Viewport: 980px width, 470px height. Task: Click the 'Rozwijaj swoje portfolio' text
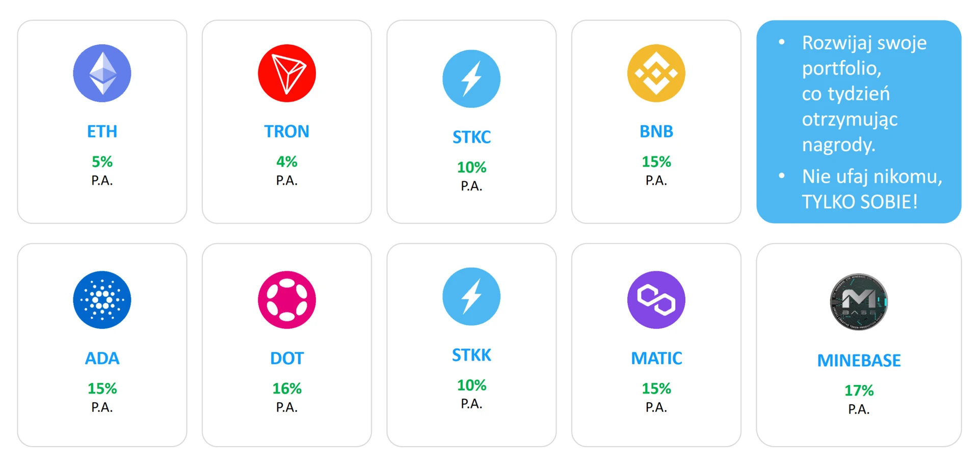click(x=864, y=56)
